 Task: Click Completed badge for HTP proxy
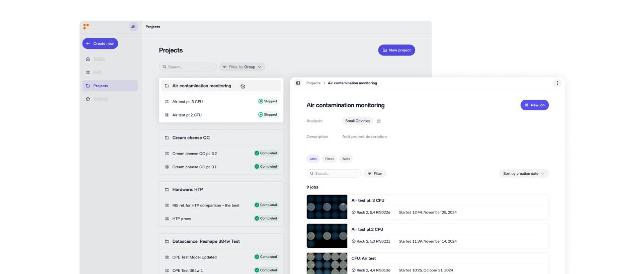coord(266,219)
